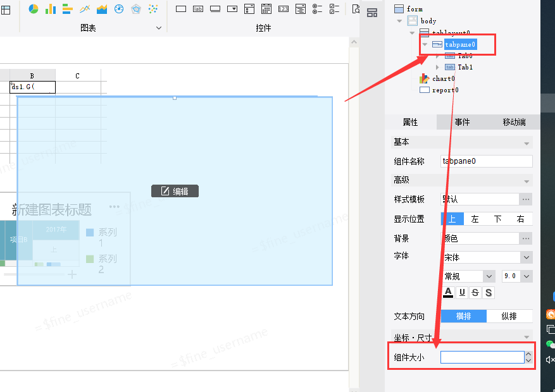Image resolution: width=555 pixels, height=392 pixels.
Task: Insert a line chart
Action: point(85,9)
